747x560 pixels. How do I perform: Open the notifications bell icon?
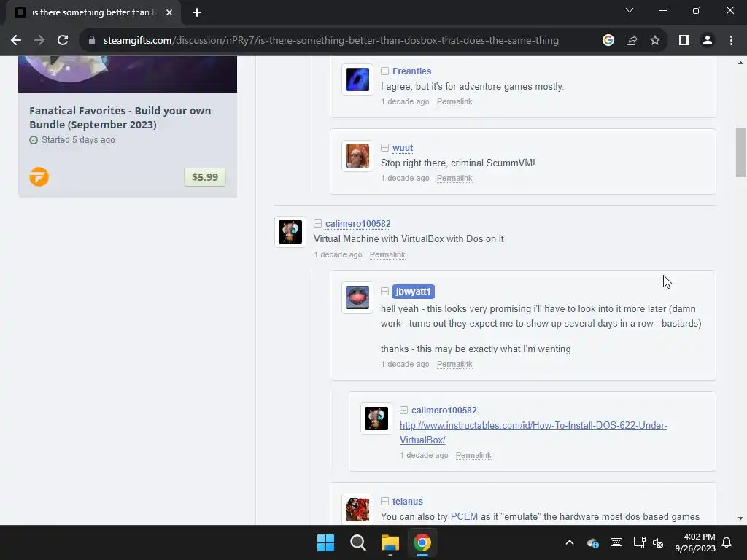point(727,542)
